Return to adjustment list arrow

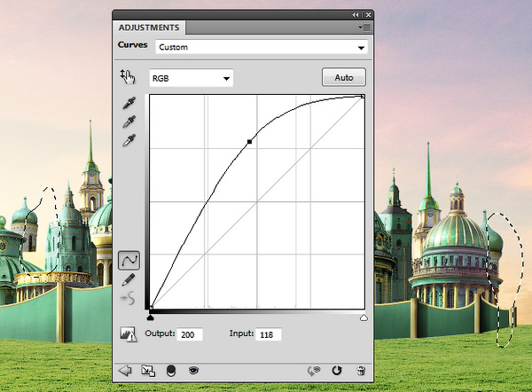[125, 371]
